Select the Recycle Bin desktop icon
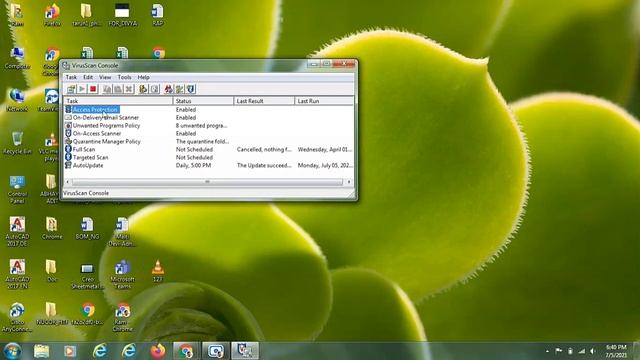Screen dimensions: 640x360 pos(17,143)
